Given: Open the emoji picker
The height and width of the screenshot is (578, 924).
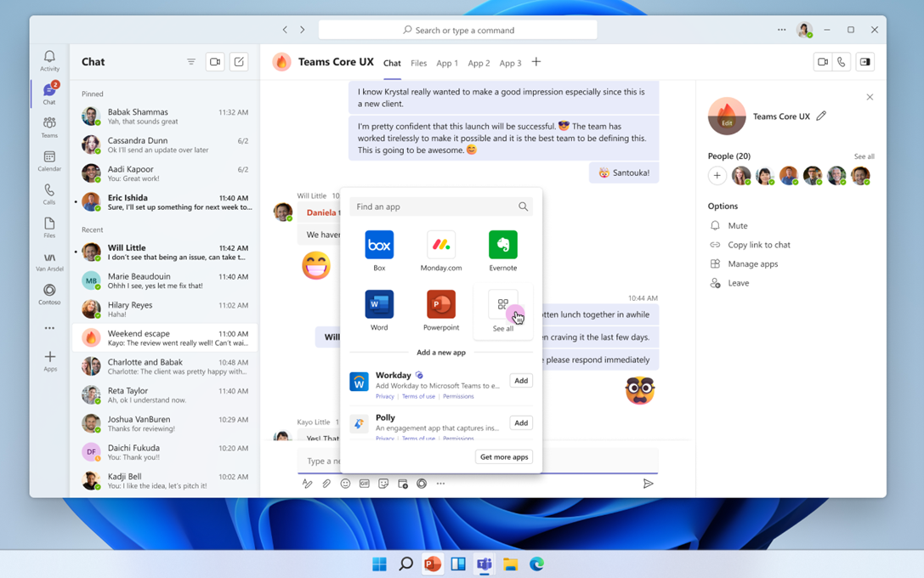Looking at the screenshot, I should tap(345, 484).
